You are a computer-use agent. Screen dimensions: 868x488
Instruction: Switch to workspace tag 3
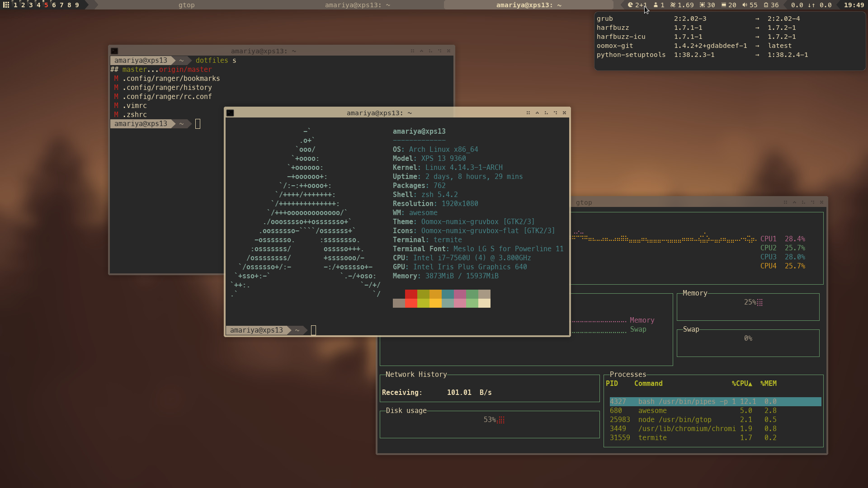31,5
